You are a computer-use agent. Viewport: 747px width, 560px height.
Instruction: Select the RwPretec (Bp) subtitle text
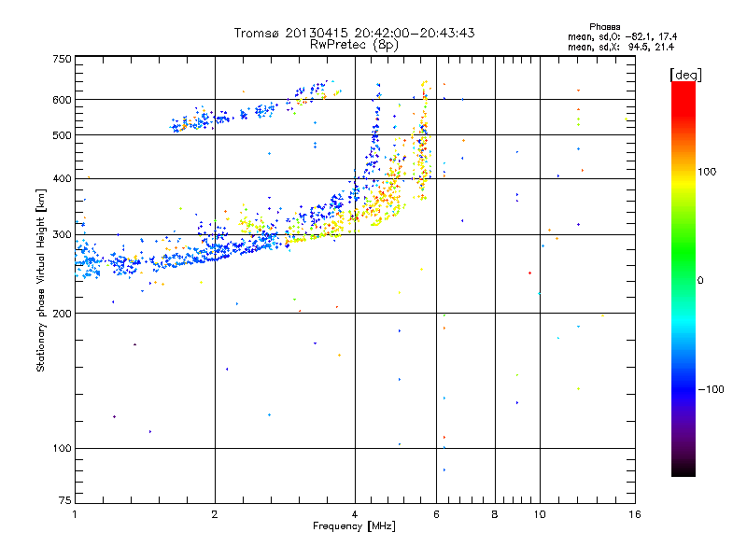coord(354,44)
